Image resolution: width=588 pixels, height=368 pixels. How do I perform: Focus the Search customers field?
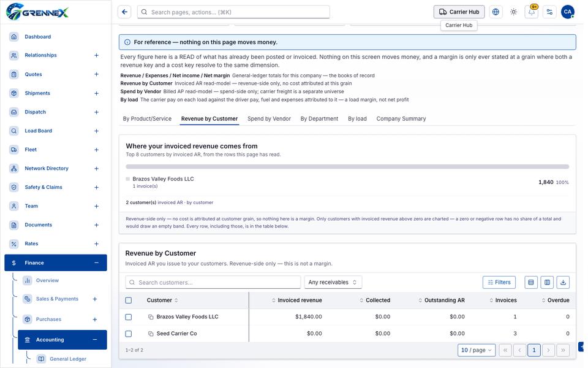pos(213,282)
